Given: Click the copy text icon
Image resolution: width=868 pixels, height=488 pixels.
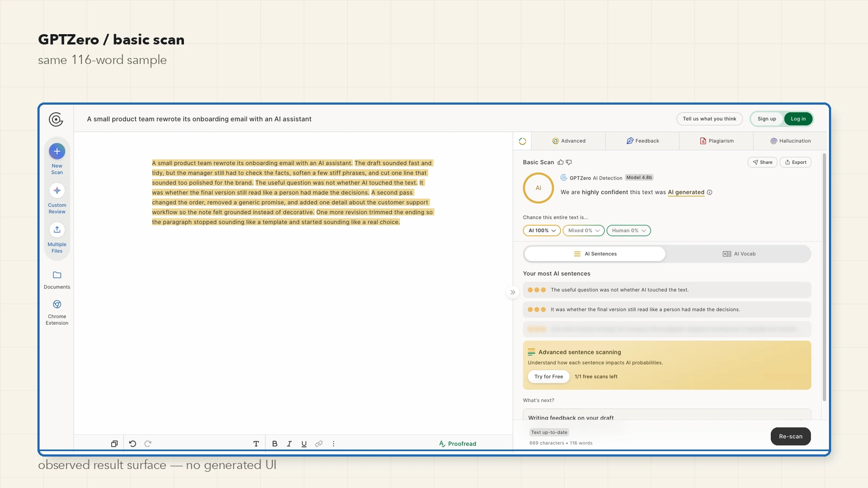Looking at the screenshot, I should (x=114, y=444).
